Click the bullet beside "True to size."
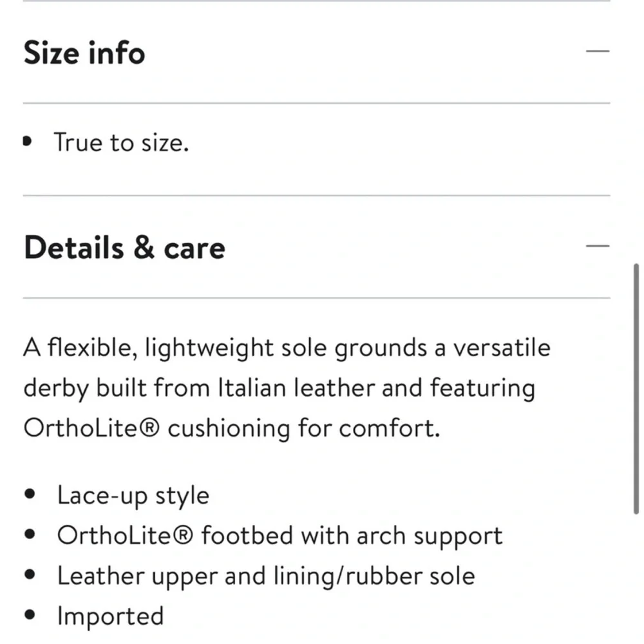The width and height of the screenshot is (644, 644). click(27, 142)
